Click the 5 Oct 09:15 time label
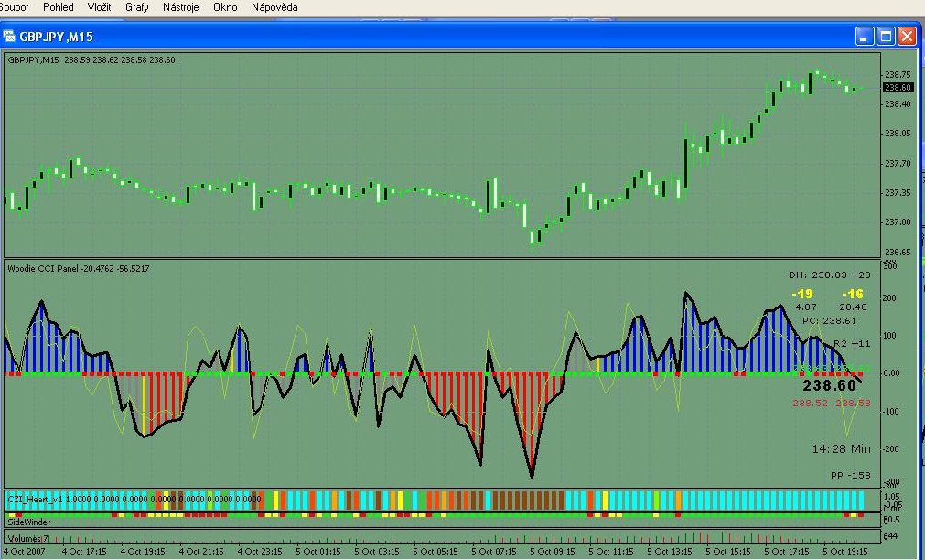This screenshot has width=925, height=560. coord(553,552)
